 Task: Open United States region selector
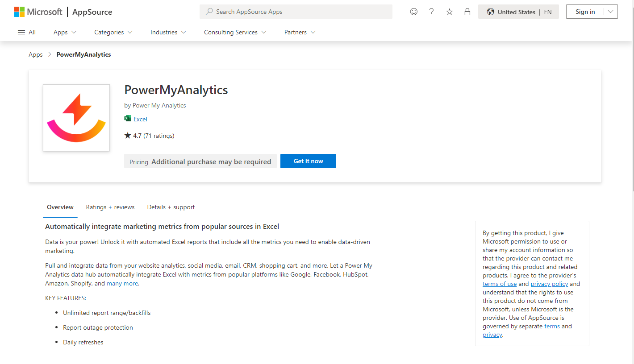[x=518, y=12]
